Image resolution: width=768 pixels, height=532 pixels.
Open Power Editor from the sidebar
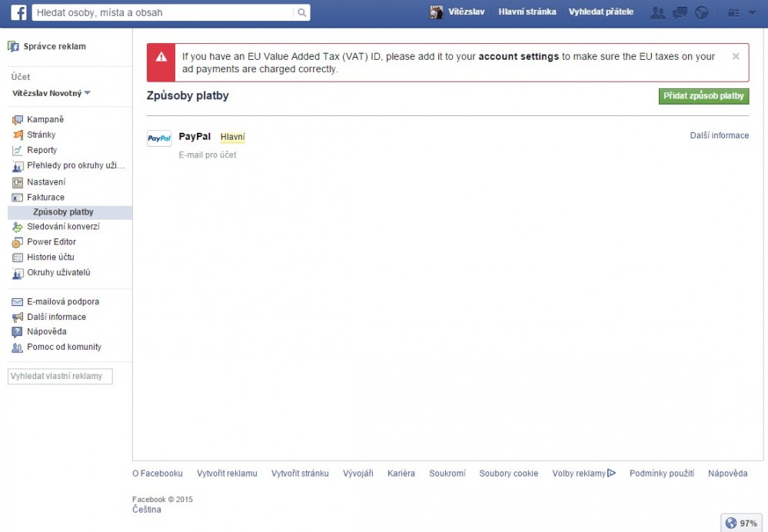[52, 242]
